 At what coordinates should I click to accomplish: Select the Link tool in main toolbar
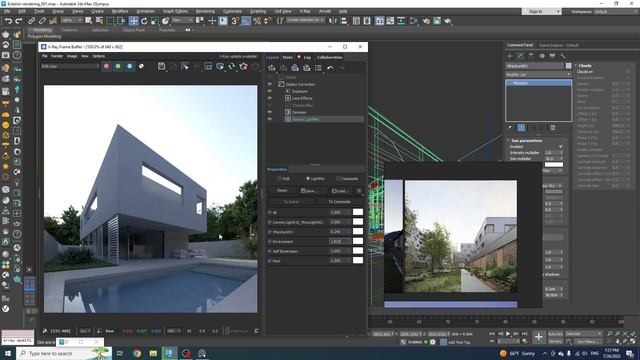coord(31,20)
